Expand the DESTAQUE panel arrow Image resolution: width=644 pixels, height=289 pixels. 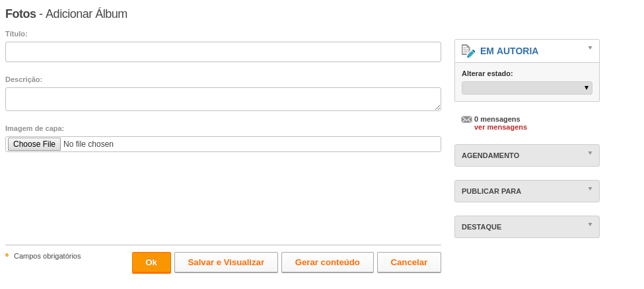point(590,224)
